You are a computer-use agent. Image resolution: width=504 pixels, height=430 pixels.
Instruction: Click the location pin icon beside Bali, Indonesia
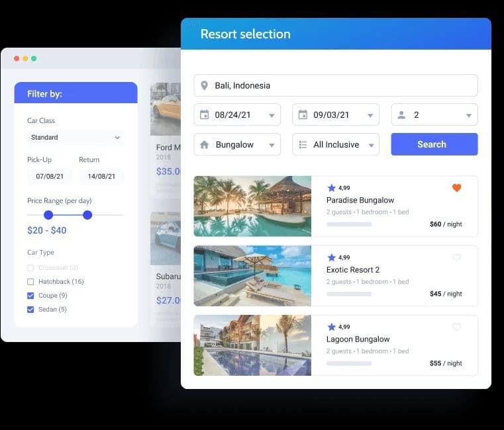[x=204, y=85]
